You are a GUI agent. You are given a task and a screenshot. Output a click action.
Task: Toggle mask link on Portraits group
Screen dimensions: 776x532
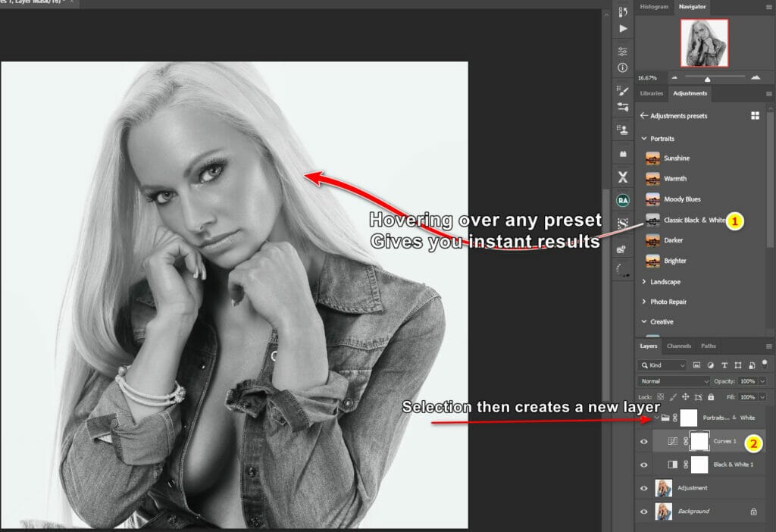click(675, 418)
